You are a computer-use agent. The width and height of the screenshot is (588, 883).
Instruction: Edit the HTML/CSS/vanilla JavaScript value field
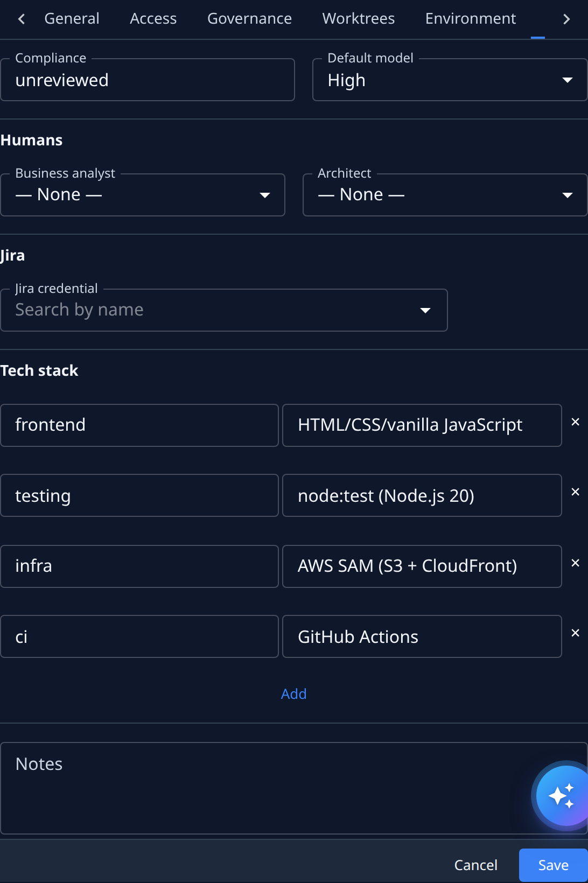[x=422, y=425]
